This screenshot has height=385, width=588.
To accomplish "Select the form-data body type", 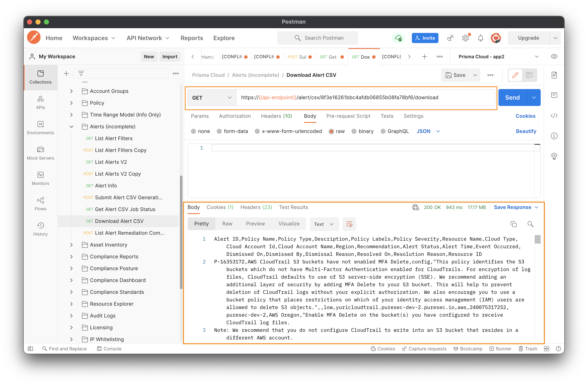I will point(219,131).
